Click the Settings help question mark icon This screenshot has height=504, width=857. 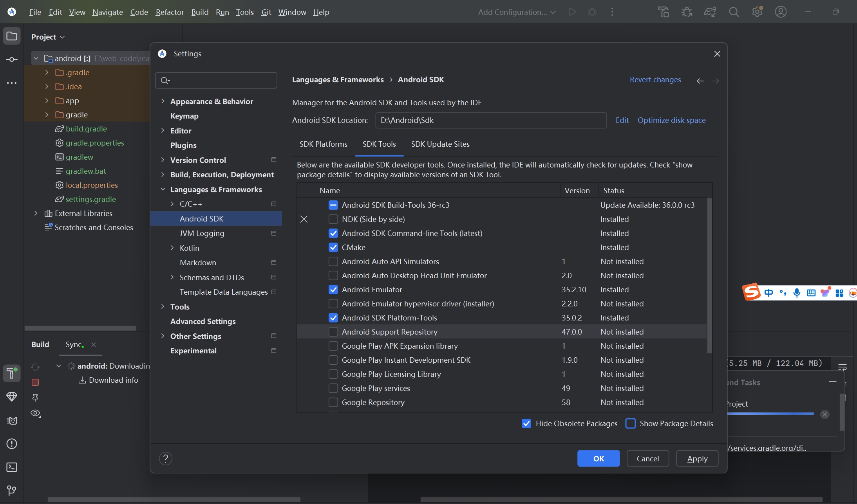(x=166, y=459)
